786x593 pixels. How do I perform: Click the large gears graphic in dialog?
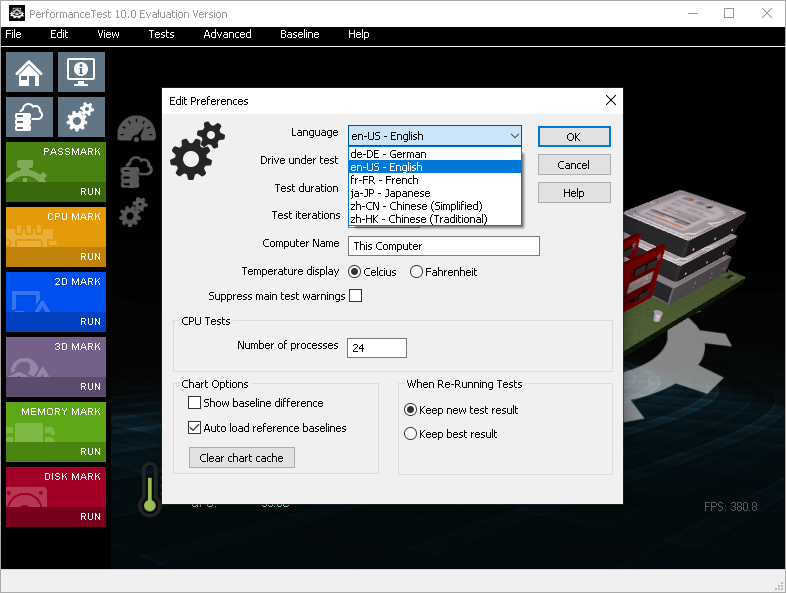click(x=198, y=150)
